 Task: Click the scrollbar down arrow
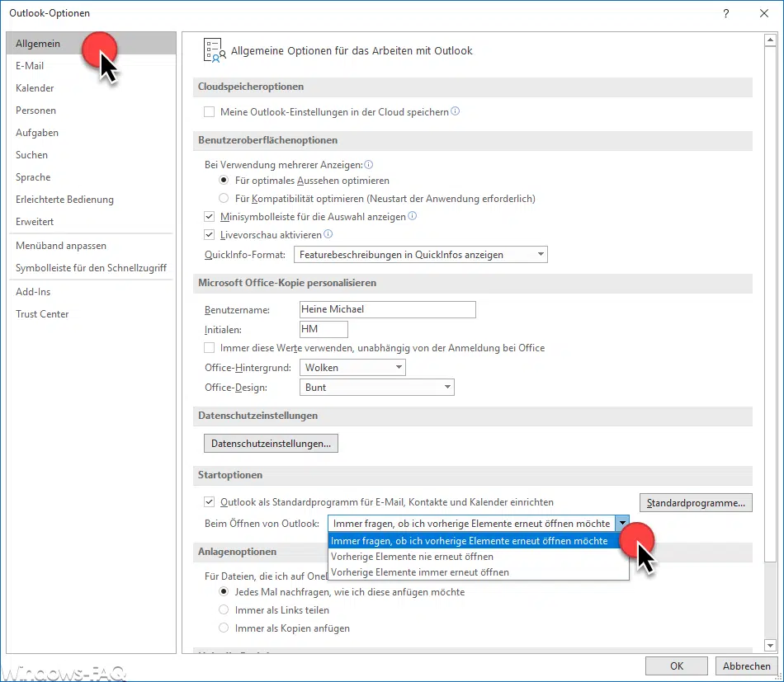(770, 646)
